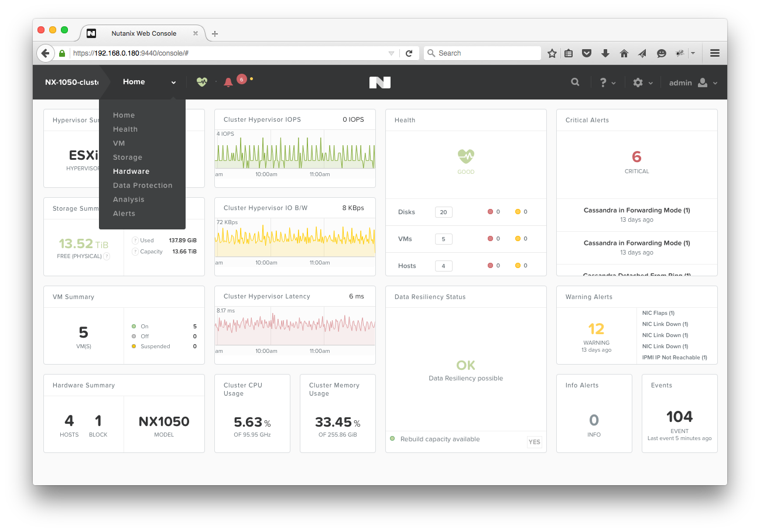Select Storage in the navigation menu
This screenshot has height=532, width=760.
(x=128, y=157)
